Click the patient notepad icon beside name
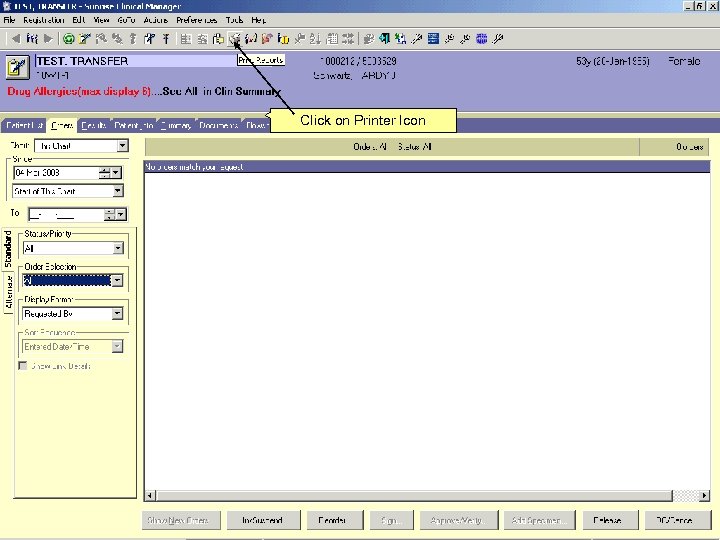This screenshot has width=720, height=540. (17, 68)
